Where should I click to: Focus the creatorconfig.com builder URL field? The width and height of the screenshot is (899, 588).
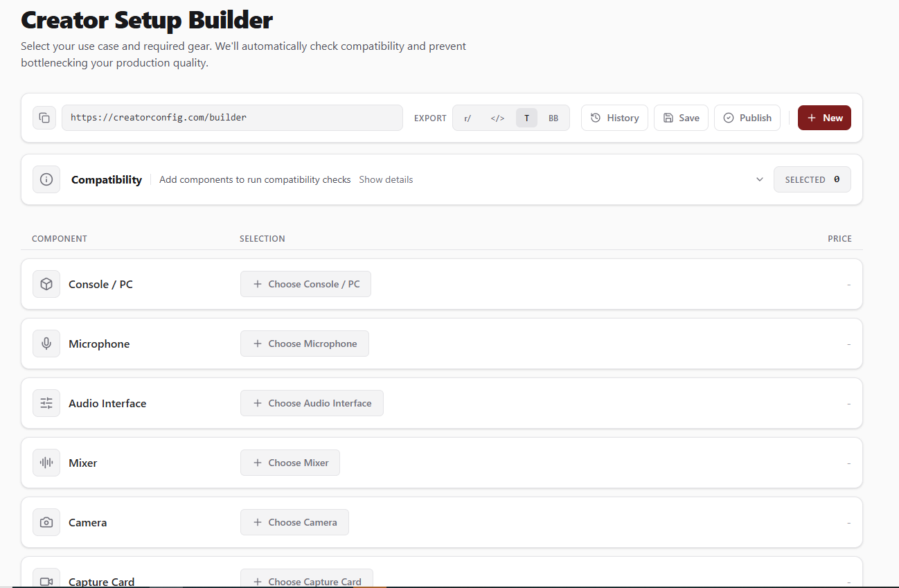[x=232, y=118]
